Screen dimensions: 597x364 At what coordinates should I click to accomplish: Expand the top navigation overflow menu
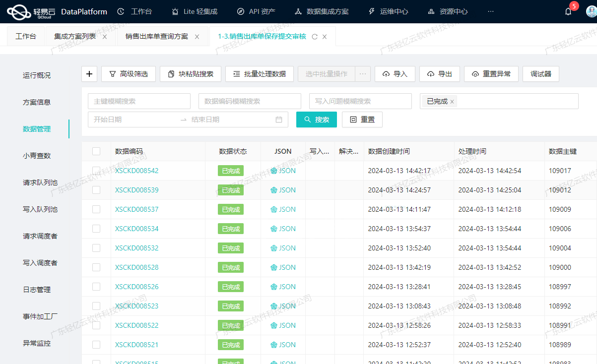point(491,11)
